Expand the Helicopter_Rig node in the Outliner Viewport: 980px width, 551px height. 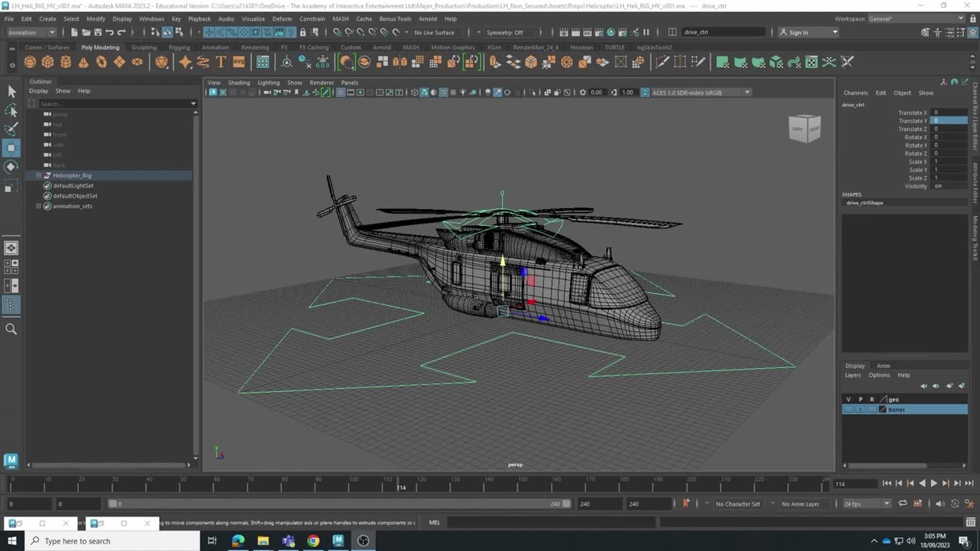coord(39,175)
